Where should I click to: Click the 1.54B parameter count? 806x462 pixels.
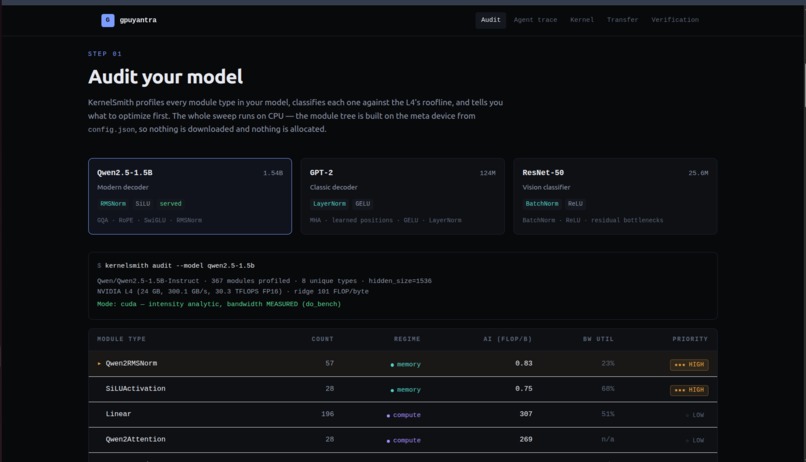click(273, 173)
